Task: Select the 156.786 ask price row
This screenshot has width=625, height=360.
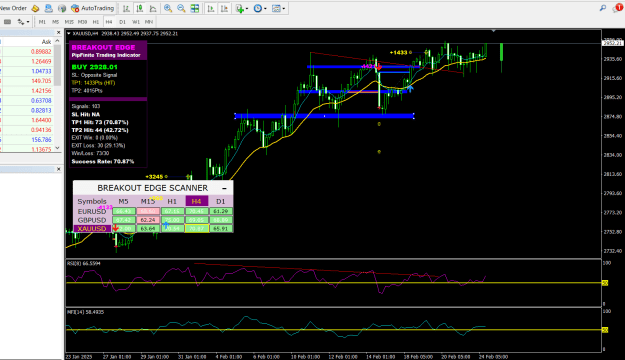Action: tap(27, 140)
